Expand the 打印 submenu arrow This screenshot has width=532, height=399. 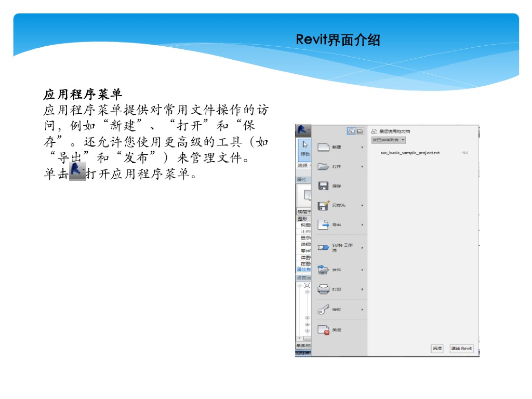(362, 289)
